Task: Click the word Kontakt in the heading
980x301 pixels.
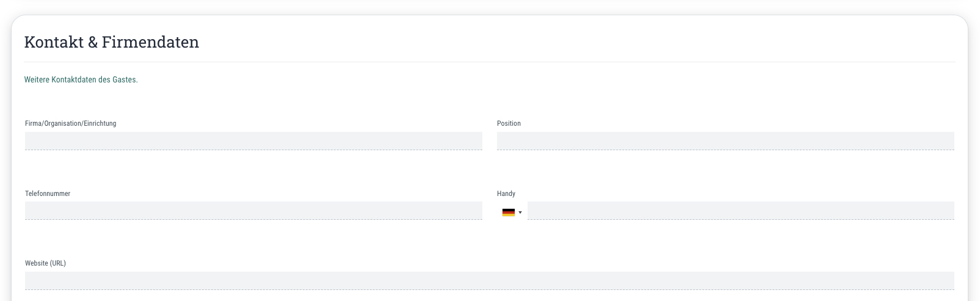Action: pyautogui.click(x=54, y=42)
